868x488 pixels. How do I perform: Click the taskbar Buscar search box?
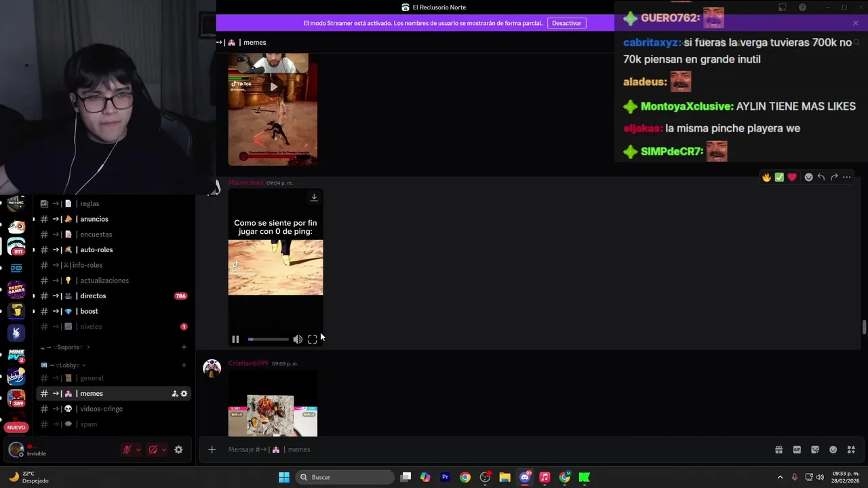coord(346,477)
